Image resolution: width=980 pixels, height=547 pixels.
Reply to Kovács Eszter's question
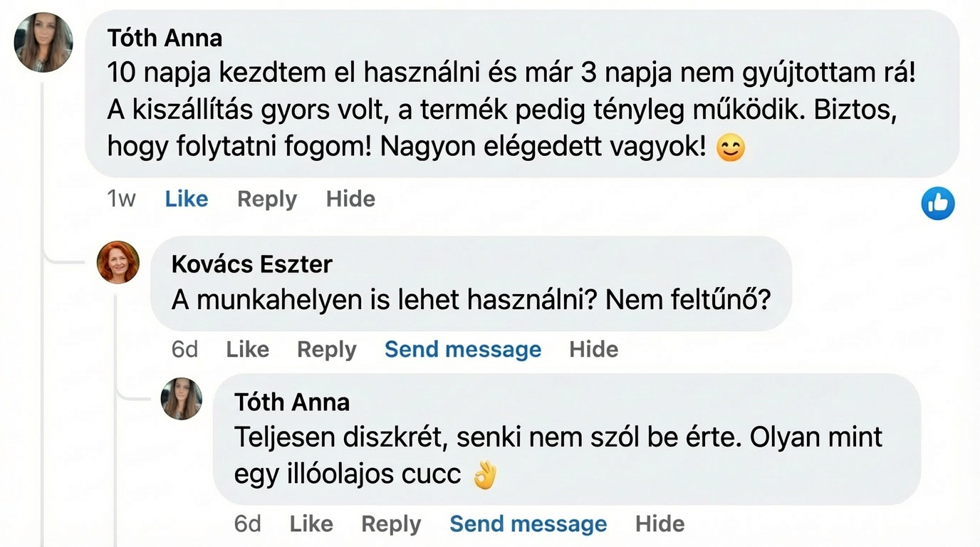click(327, 349)
